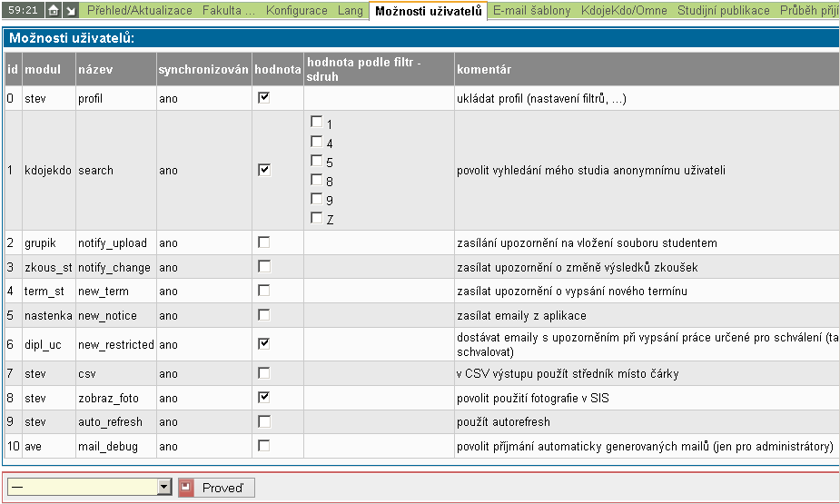The height and width of the screenshot is (504, 840).
Task: Click the red icon beside Proveď
Action: pyautogui.click(x=186, y=488)
